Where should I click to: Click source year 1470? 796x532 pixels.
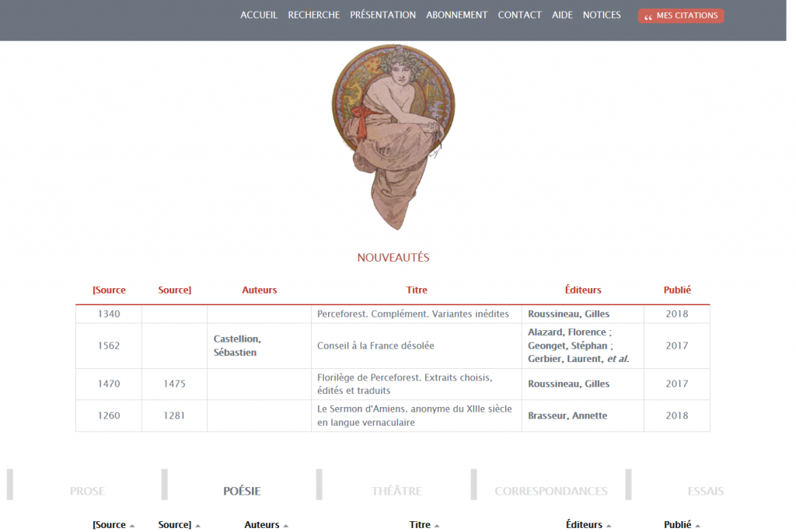pos(109,384)
